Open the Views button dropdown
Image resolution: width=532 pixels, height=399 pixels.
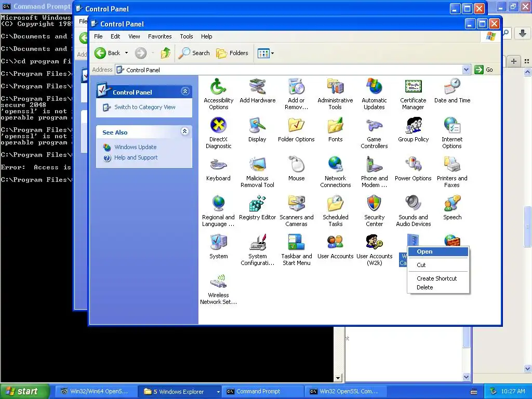click(x=272, y=54)
